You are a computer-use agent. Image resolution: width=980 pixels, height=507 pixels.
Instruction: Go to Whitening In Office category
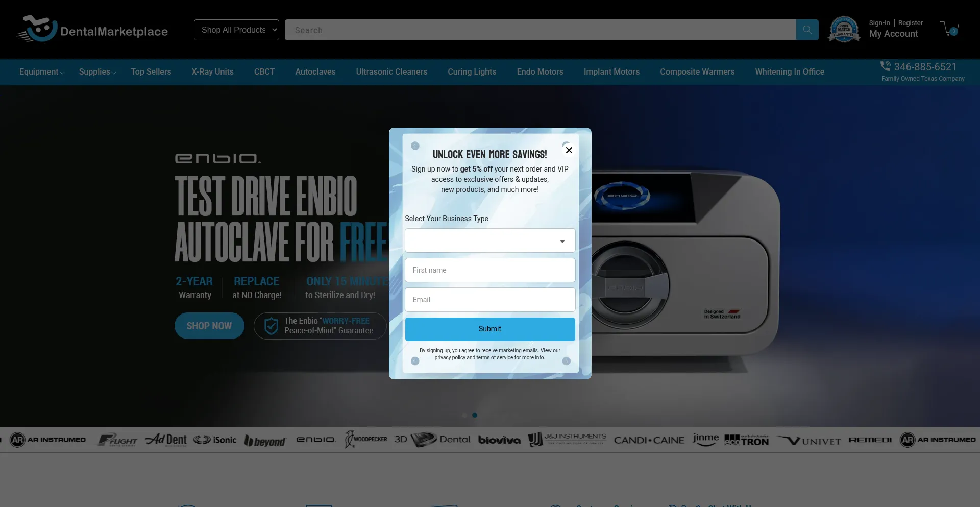[790, 72]
